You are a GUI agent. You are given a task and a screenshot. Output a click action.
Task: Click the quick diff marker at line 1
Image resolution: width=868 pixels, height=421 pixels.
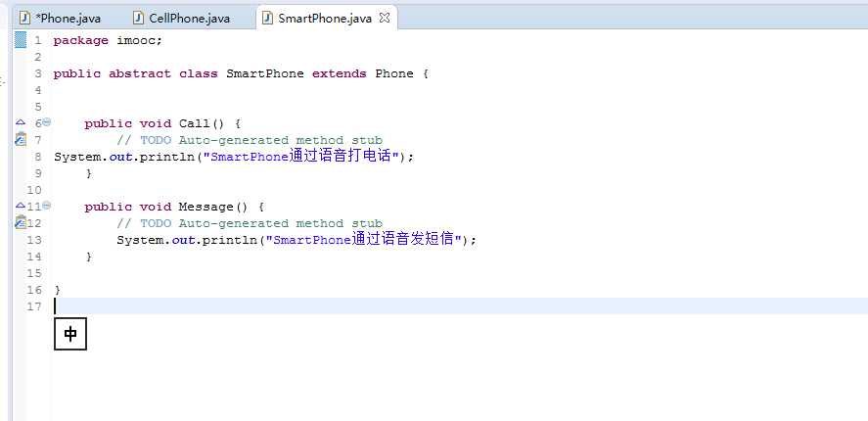pos(21,40)
